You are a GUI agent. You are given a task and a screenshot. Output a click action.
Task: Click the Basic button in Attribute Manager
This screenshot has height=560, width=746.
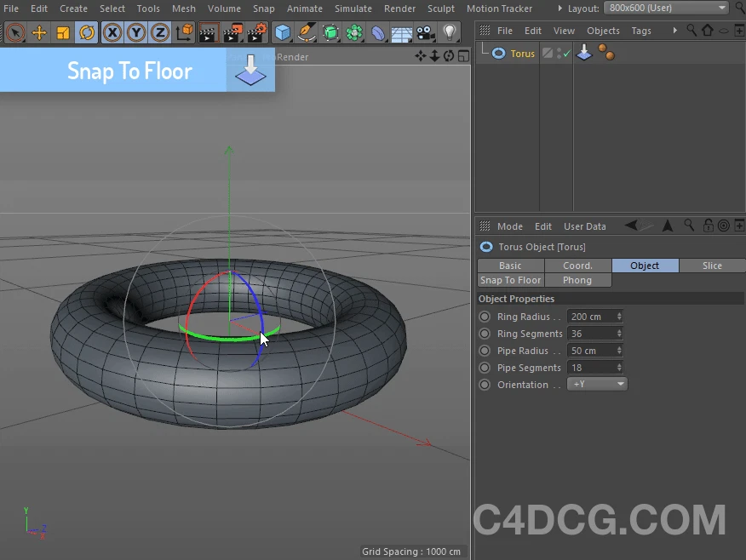pos(509,266)
